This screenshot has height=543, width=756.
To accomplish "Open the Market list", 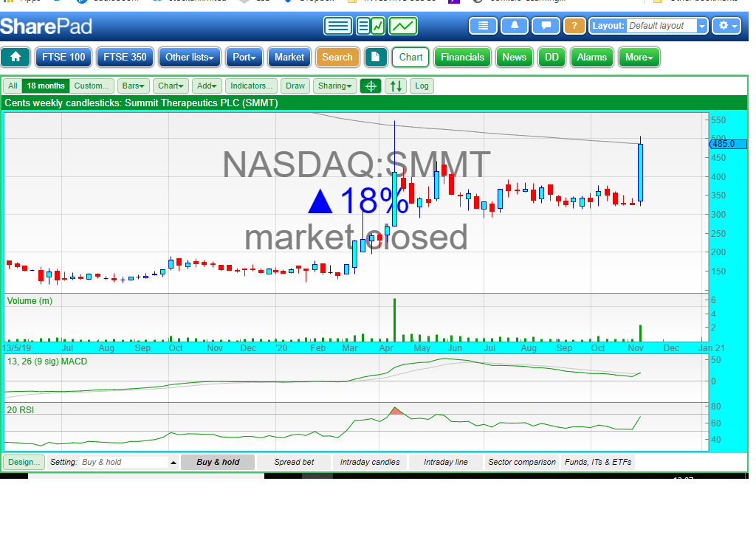I will tap(289, 57).
